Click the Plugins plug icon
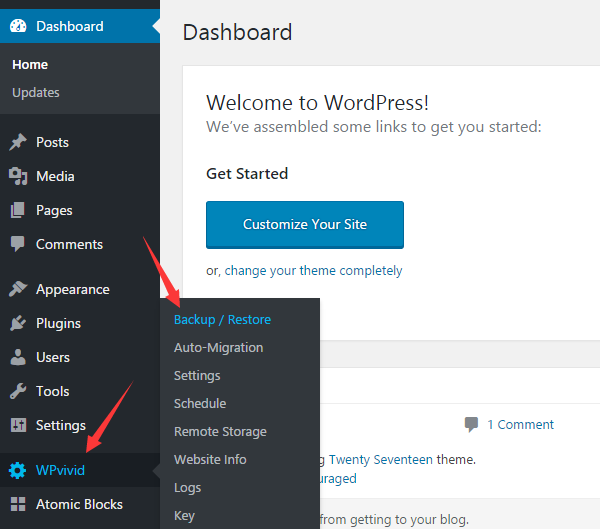Viewport: 600px width, 529px height. 18,323
